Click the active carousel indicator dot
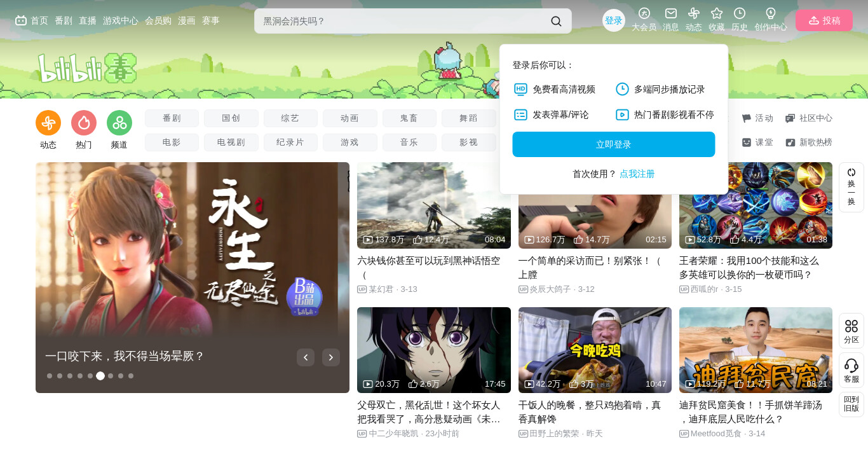868x463 pixels. pyautogui.click(x=100, y=376)
